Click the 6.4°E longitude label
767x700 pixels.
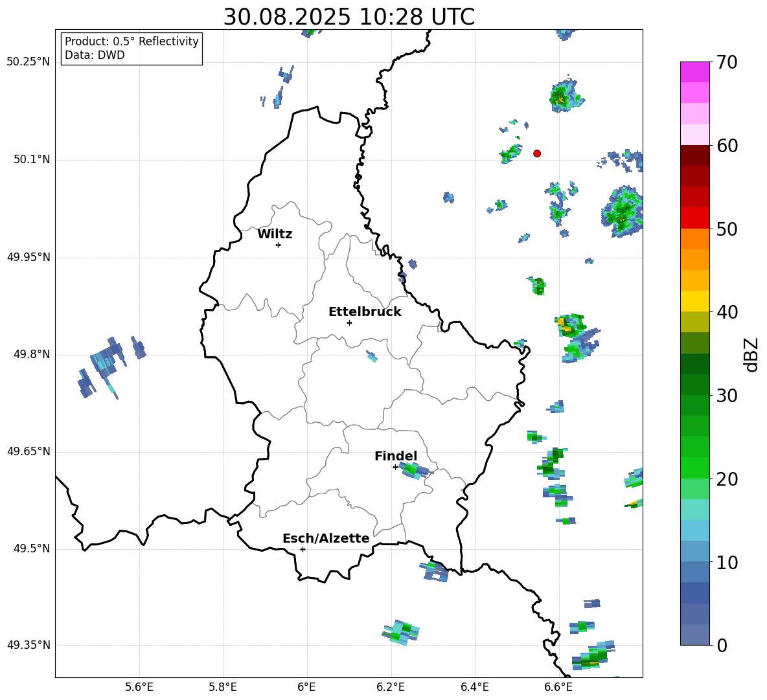(x=474, y=688)
